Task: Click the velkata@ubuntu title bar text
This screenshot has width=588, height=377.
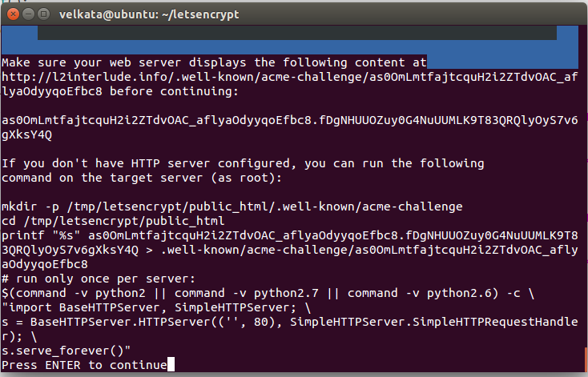Action: click(x=149, y=14)
